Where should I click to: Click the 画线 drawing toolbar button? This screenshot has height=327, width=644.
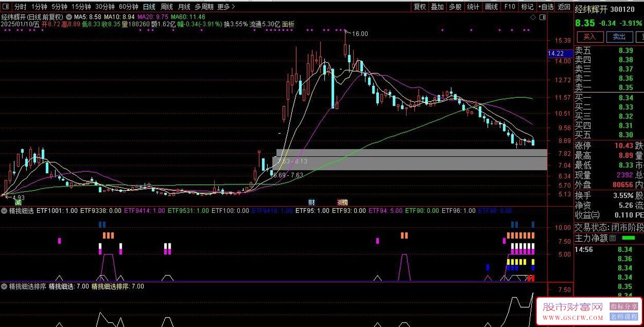[491, 7]
